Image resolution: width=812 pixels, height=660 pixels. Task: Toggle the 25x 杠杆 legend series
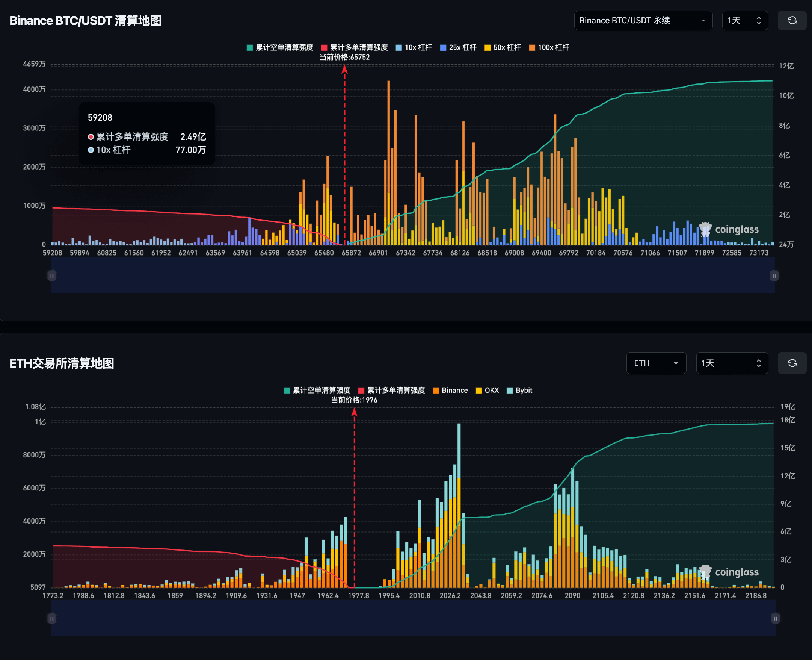tap(458, 47)
